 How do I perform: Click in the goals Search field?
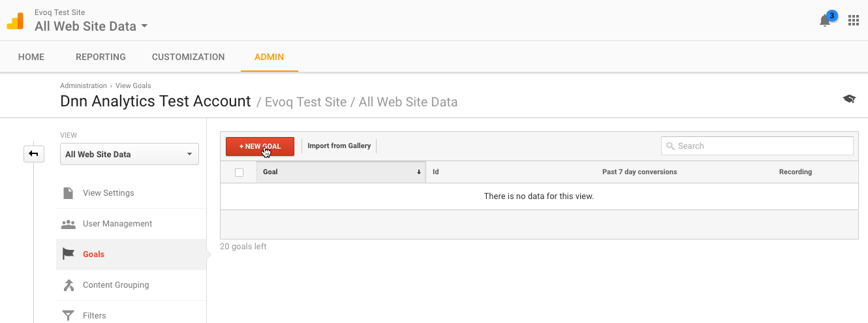pyautogui.click(x=757, y=146)
